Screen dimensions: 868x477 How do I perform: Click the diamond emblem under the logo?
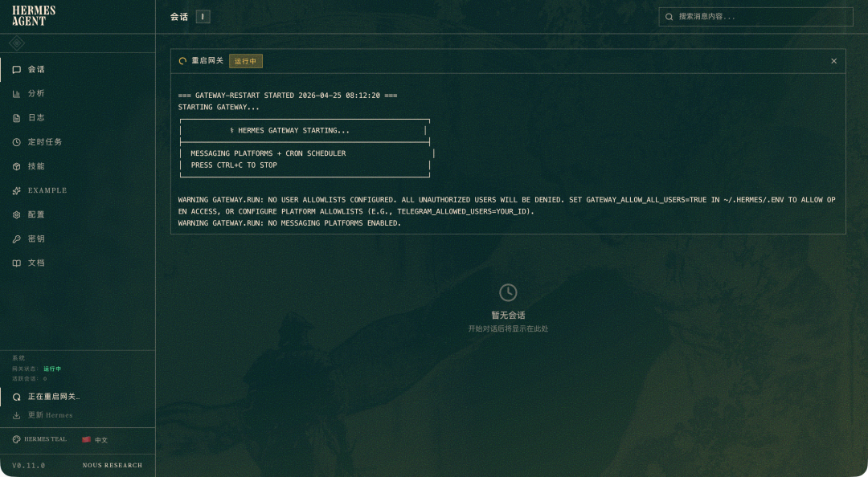tap(17, 43)
